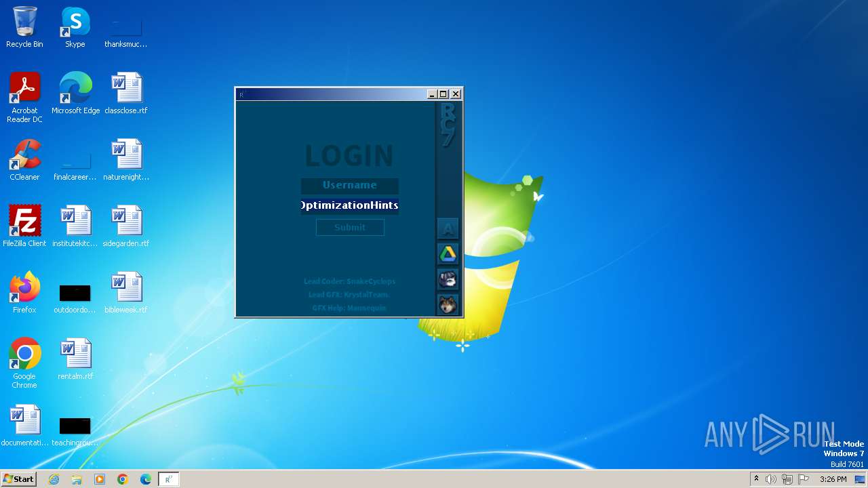Click the Username input field
Viewport: 868px width, 488px height.
pyautogui.click(x=350, y=185)
